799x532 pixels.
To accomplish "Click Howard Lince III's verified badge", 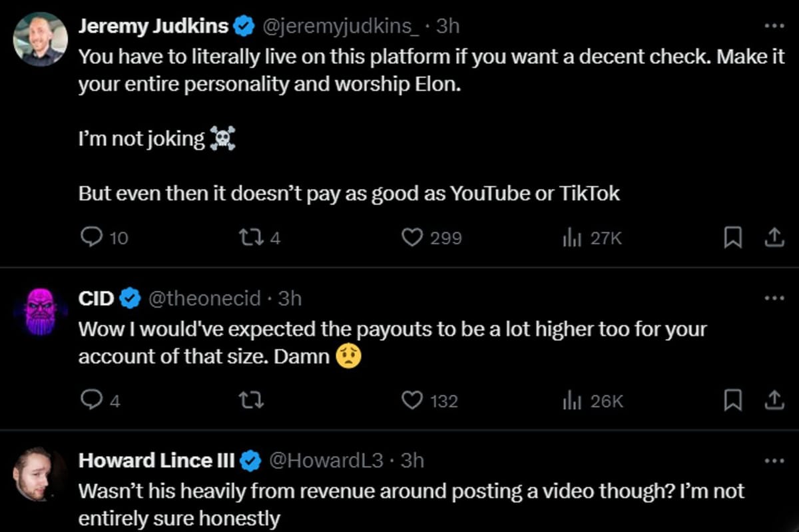I will [250, 459].
